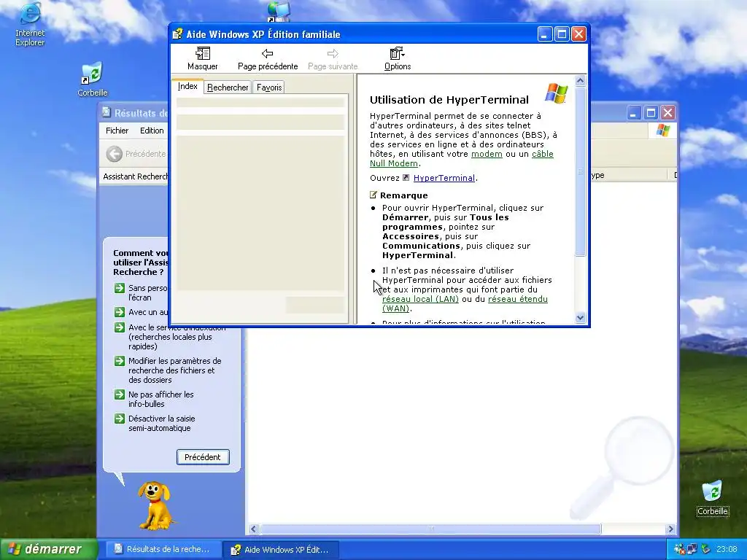Open the Options toolbar icon

pos(397,53)
